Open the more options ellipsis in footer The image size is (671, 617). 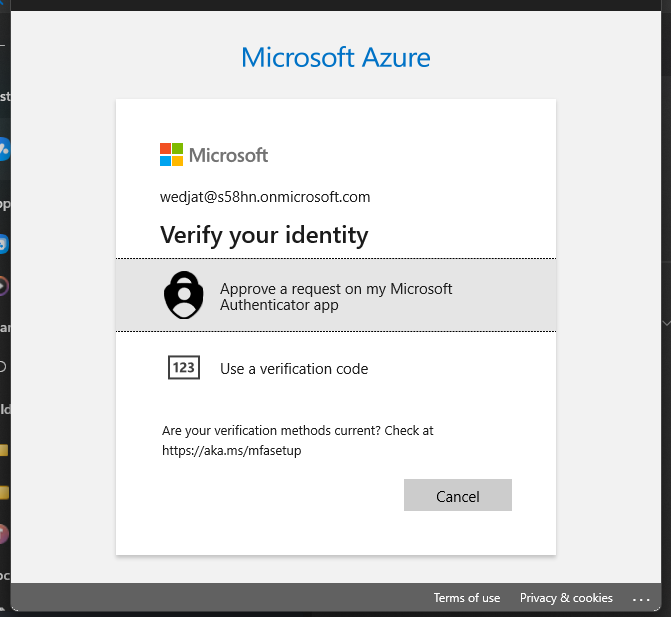point(641,599)
